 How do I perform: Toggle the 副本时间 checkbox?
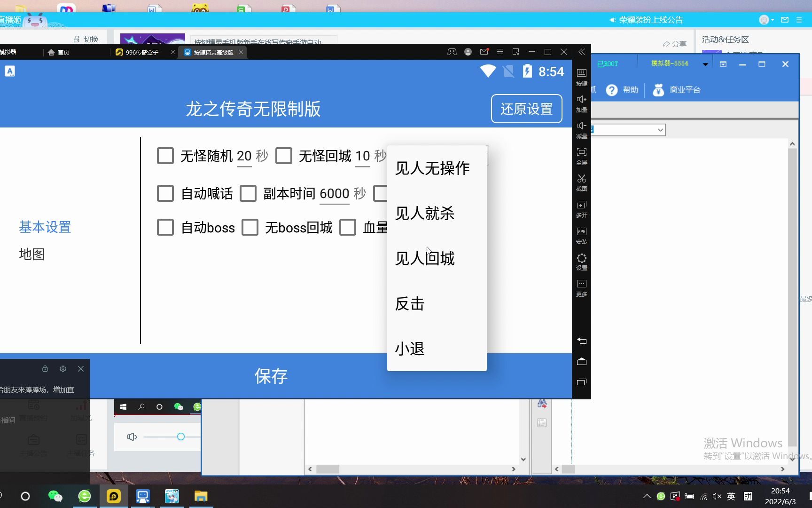point(248,193)
